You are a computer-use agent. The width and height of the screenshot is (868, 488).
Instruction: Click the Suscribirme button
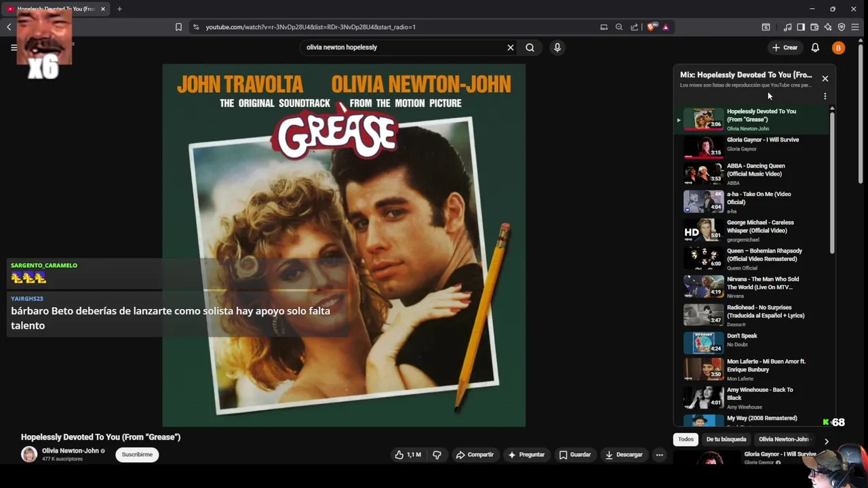[137, 455]
